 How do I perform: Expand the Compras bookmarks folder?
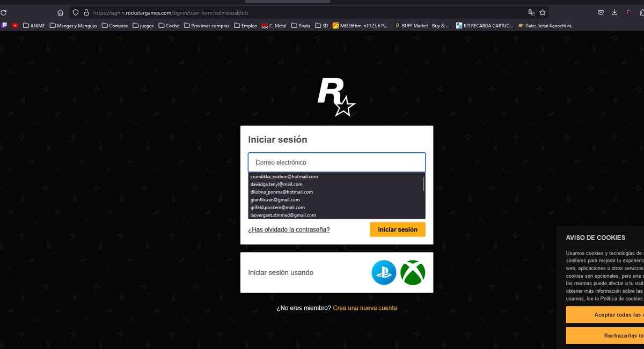click(114, 25)
